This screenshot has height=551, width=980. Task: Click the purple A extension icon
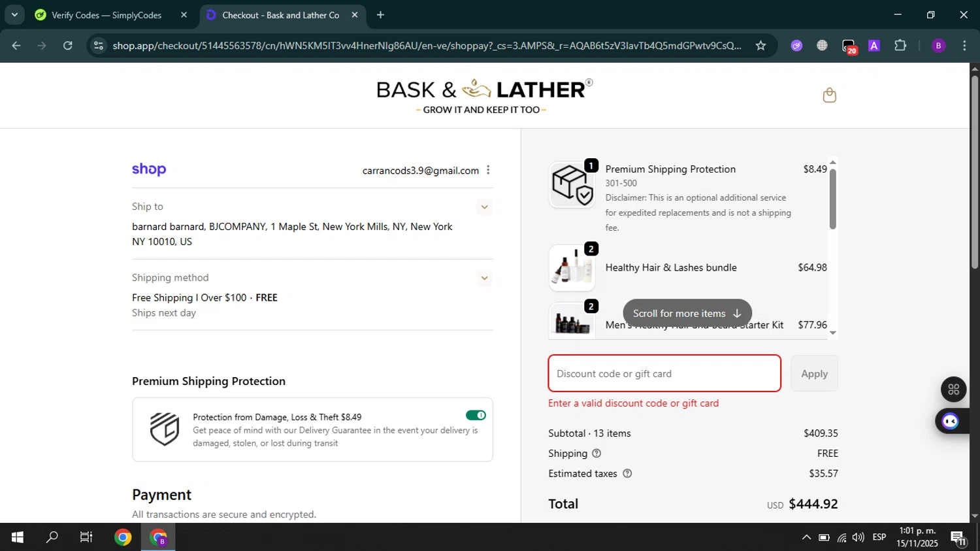[x=874, y=45]
